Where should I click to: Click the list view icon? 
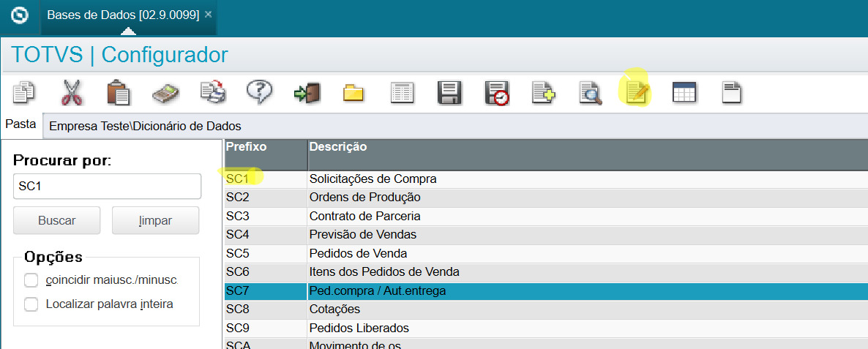[402, 93]
